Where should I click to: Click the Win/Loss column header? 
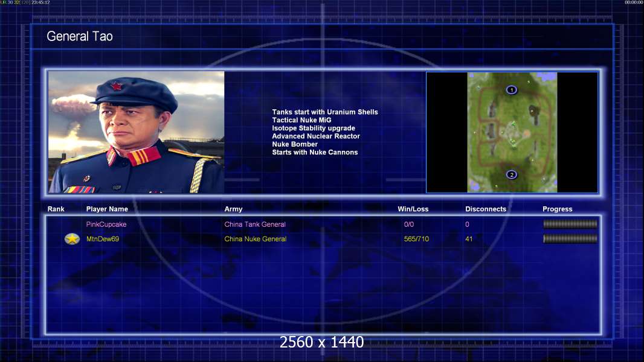pyautogui.click(x=413, y=209)
